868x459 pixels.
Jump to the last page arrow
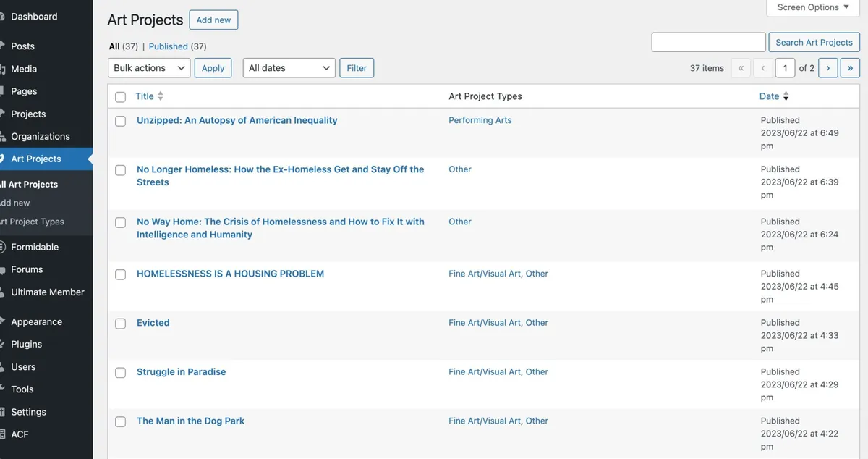tap(850, 68)
